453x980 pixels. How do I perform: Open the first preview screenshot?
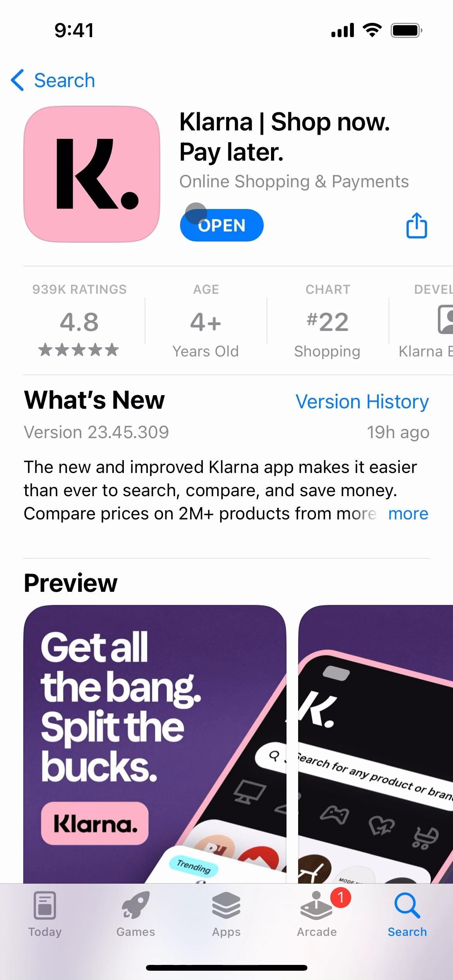tap(155, 744)
